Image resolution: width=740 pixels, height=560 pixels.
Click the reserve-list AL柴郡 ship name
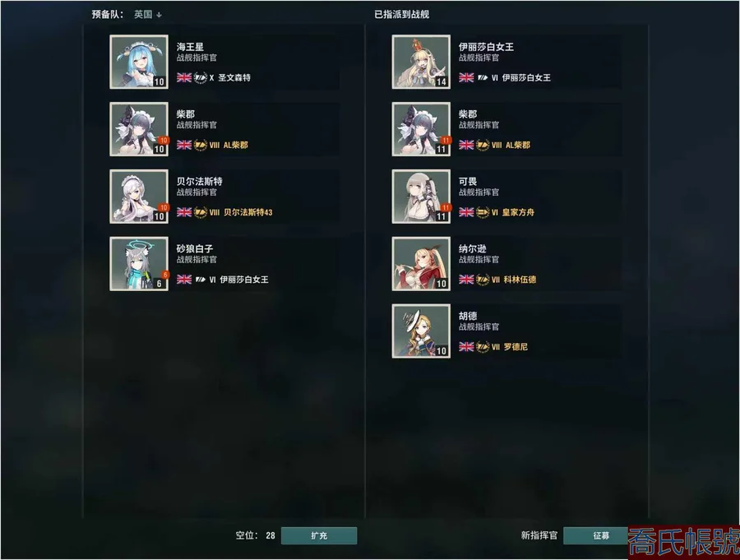point(235,145)
